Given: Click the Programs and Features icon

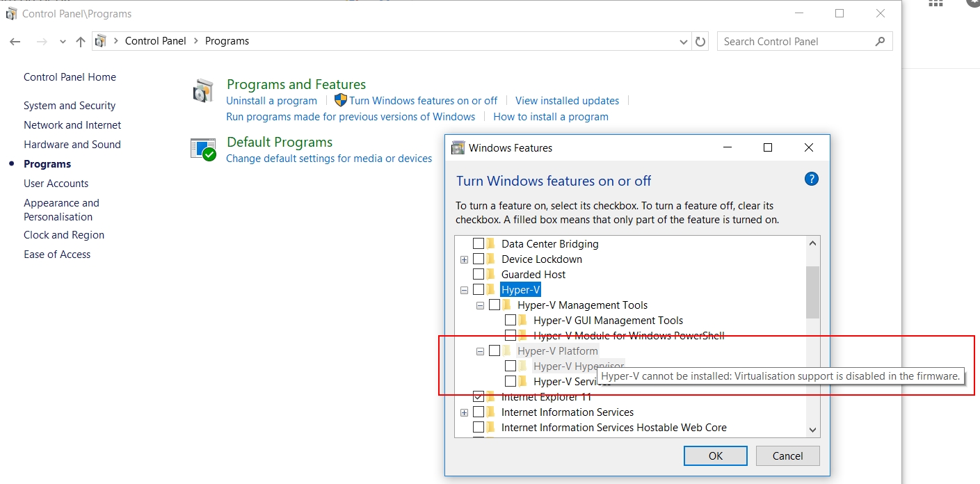Looking at the screenshot, I should [203, 91].
